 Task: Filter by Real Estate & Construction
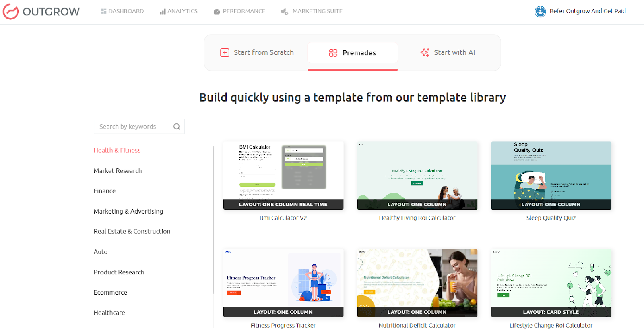point(132,231)
